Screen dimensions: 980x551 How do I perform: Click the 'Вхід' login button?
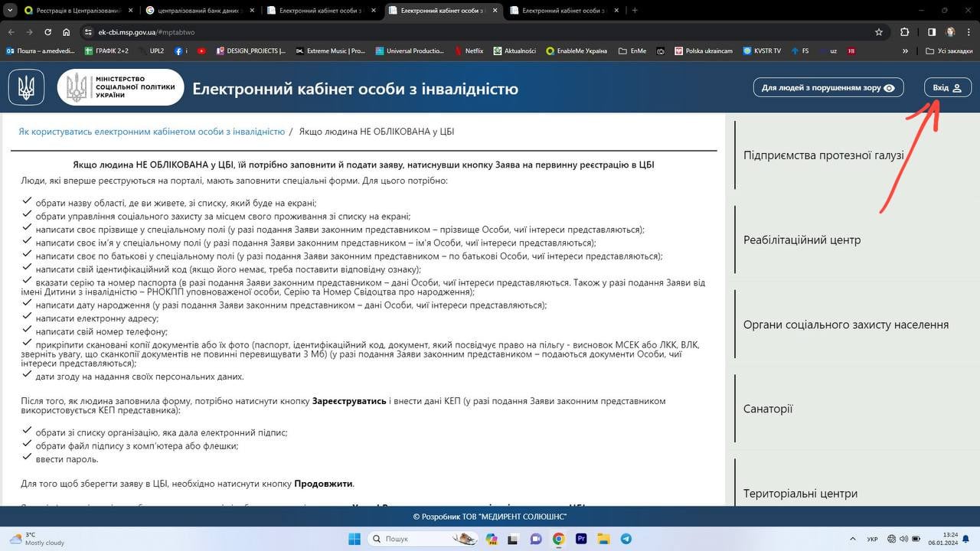[947, 87]
